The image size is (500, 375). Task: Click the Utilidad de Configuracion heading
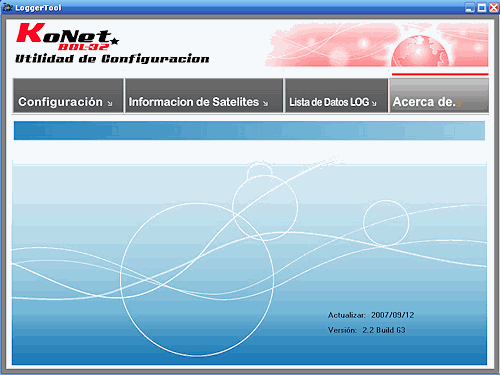coord(112,59)
